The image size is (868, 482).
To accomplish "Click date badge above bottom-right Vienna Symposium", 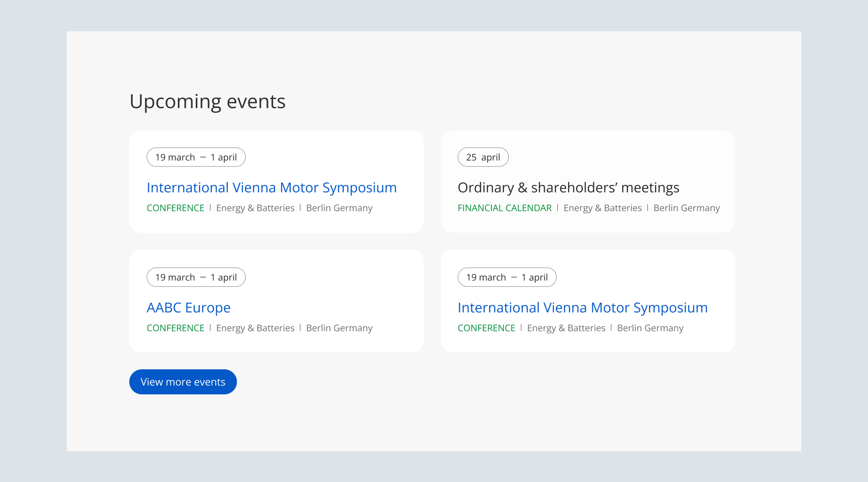I will coord(507,277).
